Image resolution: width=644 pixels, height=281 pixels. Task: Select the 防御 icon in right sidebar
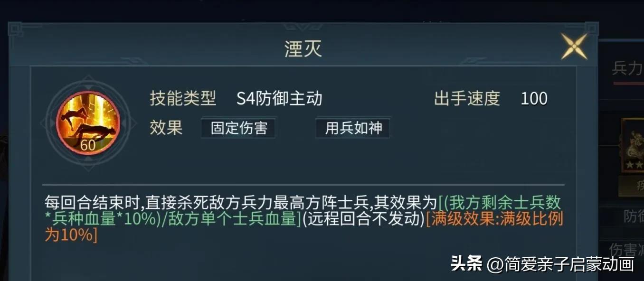tap(632, 216)
